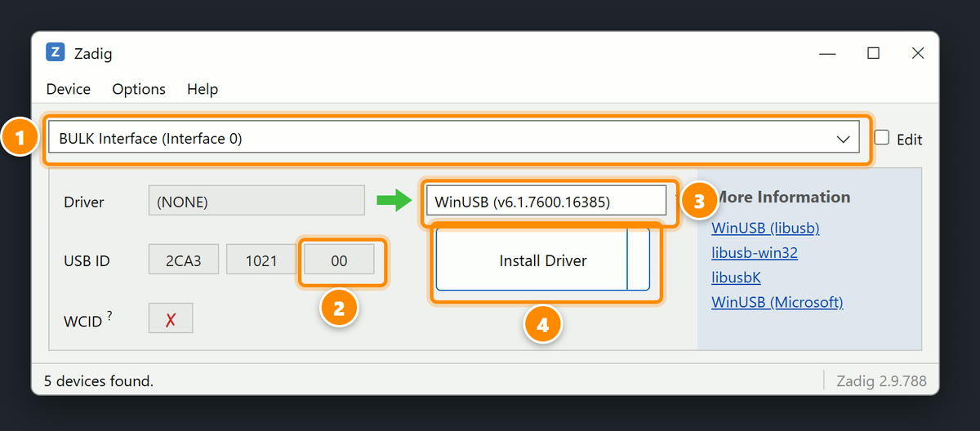Image resolution: width=980 pixels, height=431 pixels.
Task: Open the WinUSB (Microsoft) link
Action: click(777, 302)
